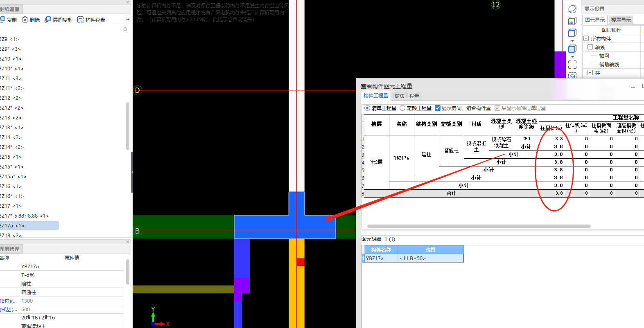
Task: Collapse the 柱 tree node
Action: pos(590,73)
